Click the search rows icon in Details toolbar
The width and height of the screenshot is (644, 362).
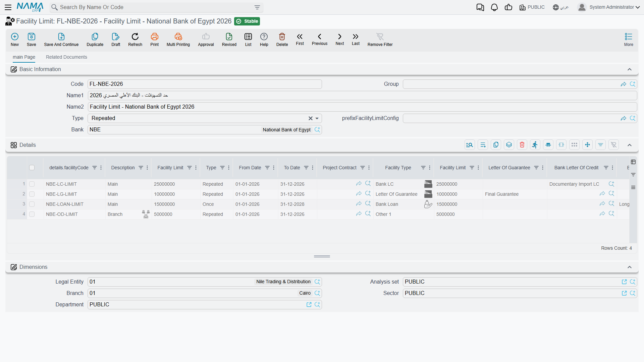tap(470, 145)
